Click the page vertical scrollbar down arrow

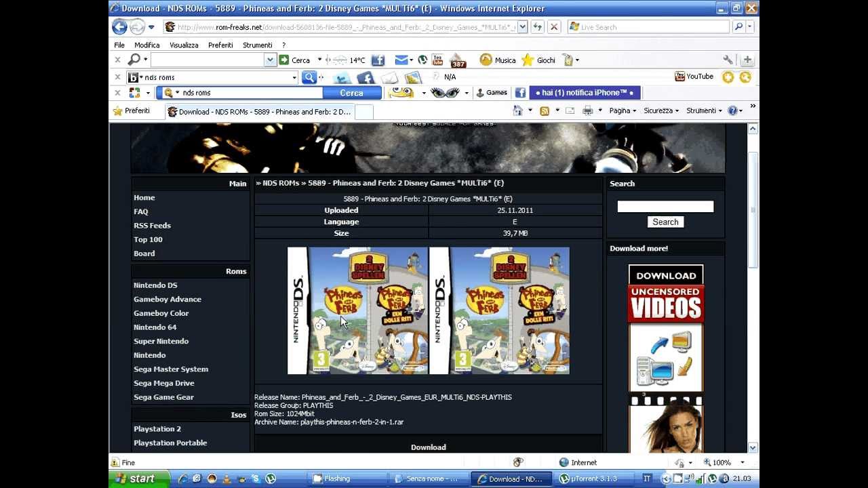pos(753,447)
